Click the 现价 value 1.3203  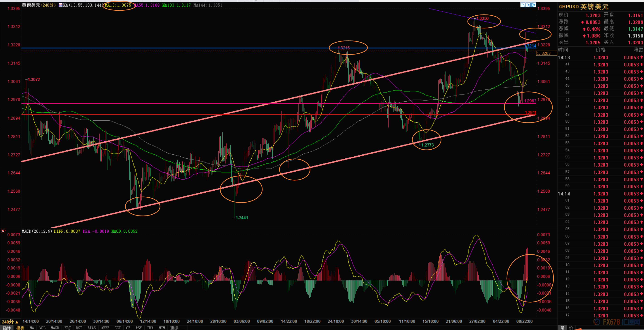click(593, 15)
